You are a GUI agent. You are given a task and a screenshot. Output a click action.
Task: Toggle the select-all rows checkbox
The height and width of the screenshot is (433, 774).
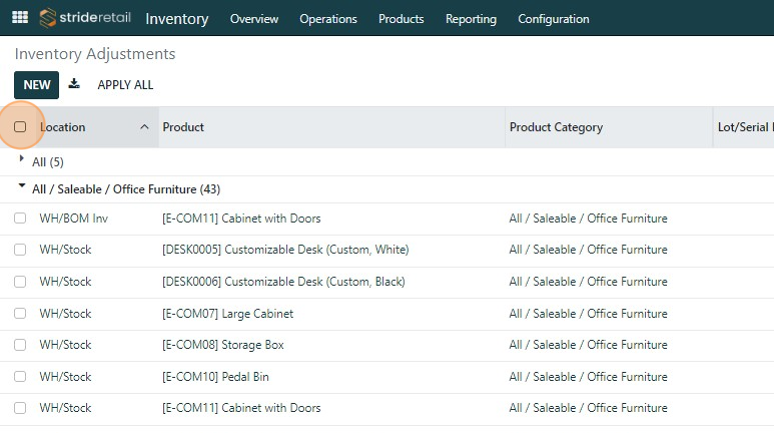20,127
